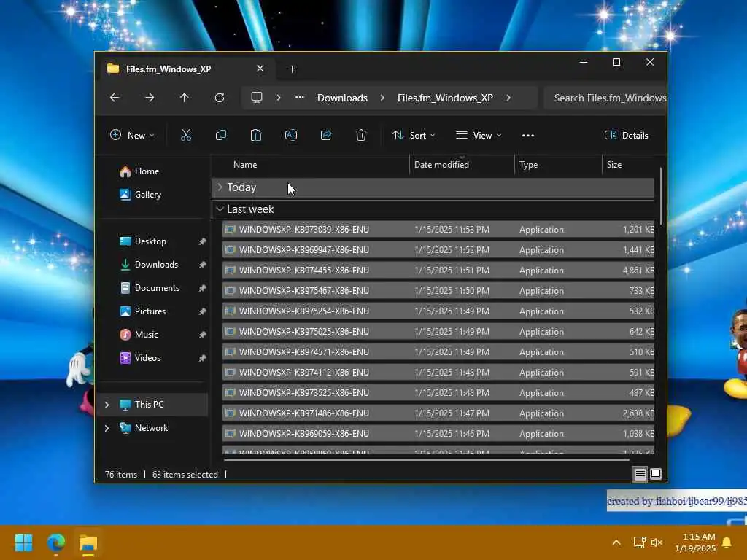Click the muted speaker tray icon
747x560 pixels.
657,542
